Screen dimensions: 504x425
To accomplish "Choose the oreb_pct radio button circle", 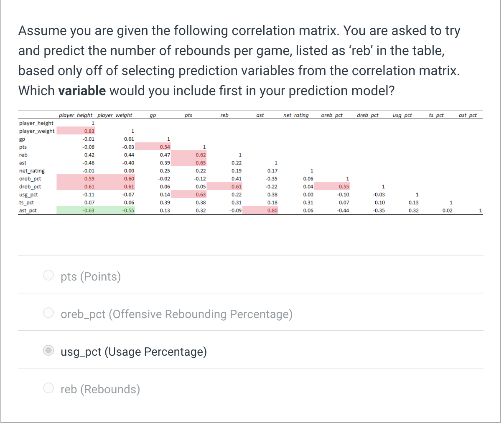I will click(x=49, y=313).
